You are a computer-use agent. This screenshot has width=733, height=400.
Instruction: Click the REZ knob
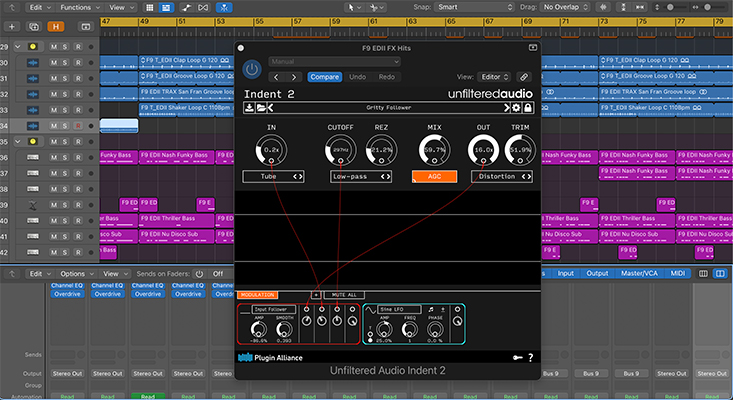[x=381, y=150]
